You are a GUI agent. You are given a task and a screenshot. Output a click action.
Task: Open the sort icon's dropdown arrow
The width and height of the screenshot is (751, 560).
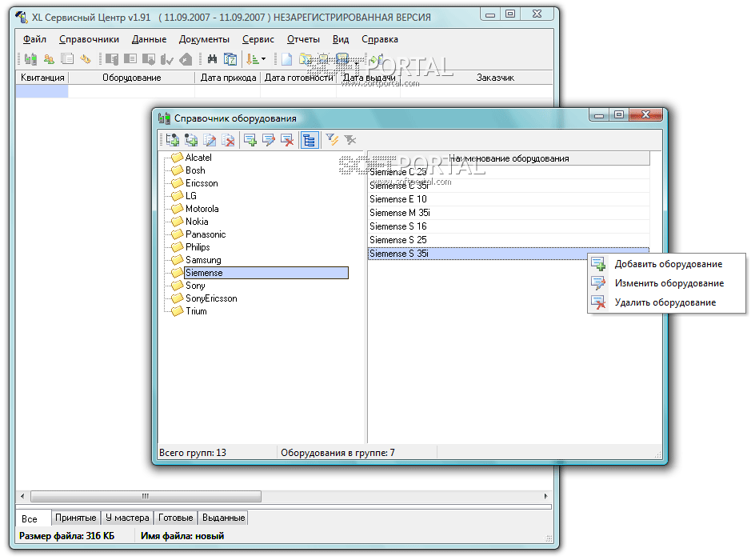pyautogui.click(x=263, y=59)
